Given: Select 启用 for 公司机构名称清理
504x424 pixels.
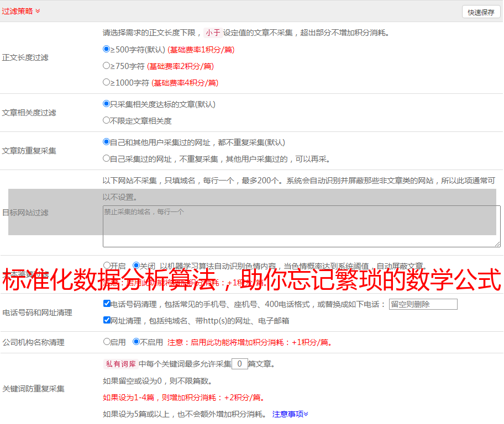Looking at the screenshot, I should click(107, 342).
